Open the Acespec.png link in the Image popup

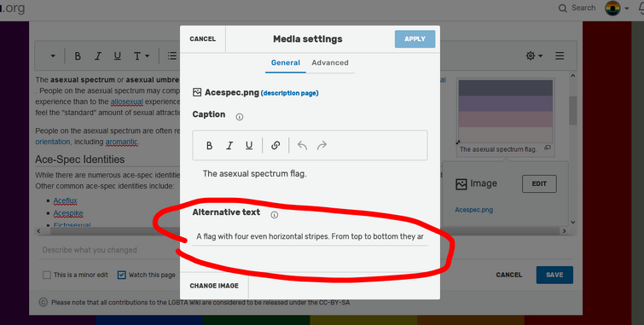(x=474, y=210)
